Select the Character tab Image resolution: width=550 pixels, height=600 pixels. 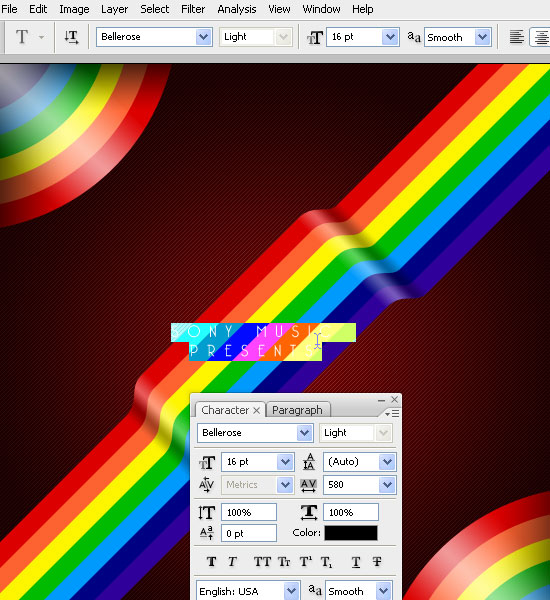(225, 410)
